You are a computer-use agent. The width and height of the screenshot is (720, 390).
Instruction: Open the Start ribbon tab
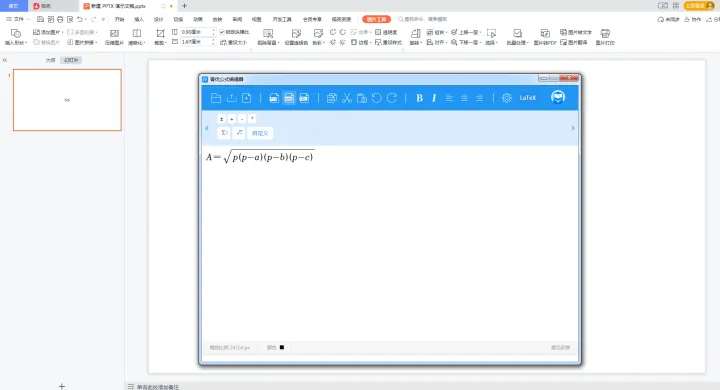coord(119,19)
